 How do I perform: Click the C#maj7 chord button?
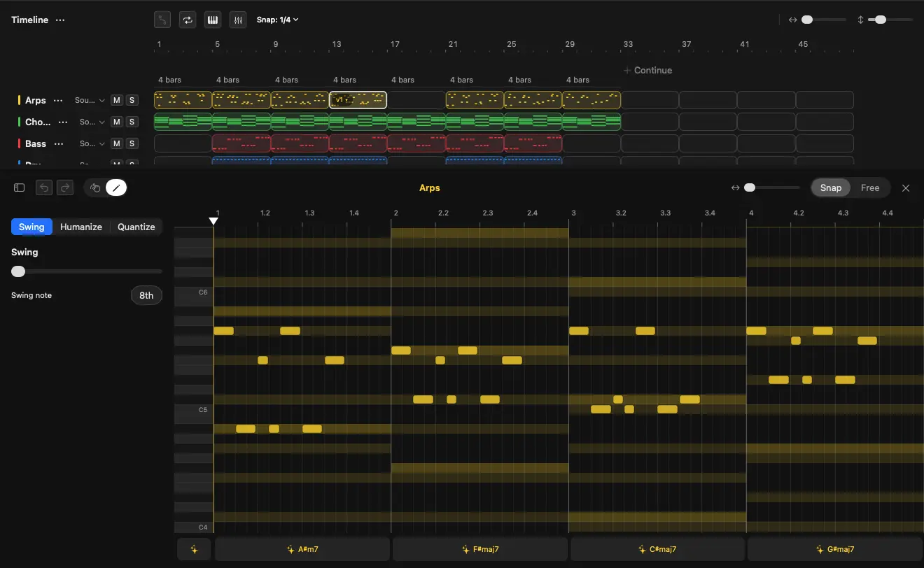point(658,549)
